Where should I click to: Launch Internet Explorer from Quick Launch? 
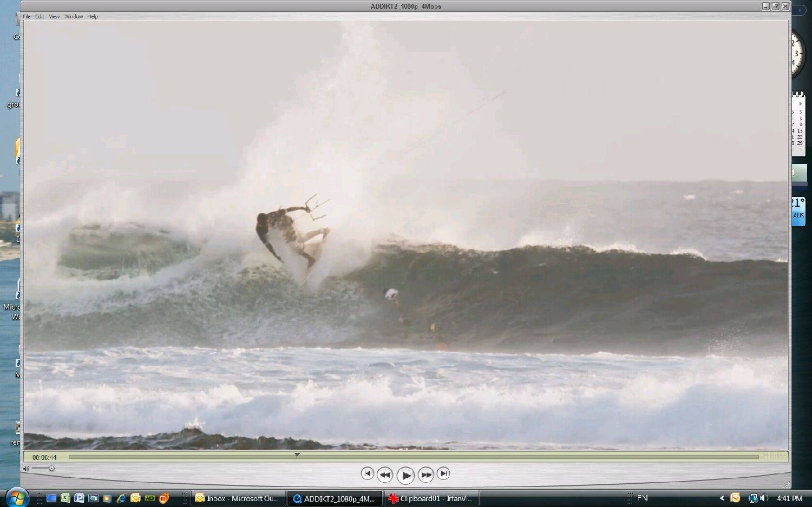click(x=121, y=498)
